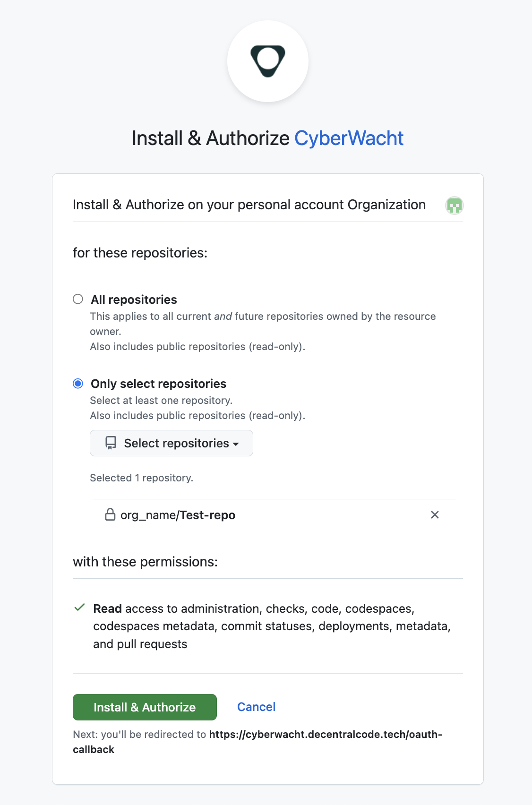Select the All repositories radio option
This screenshot has width=532, height=805.
pyautogui.click(x=77, y=299)
